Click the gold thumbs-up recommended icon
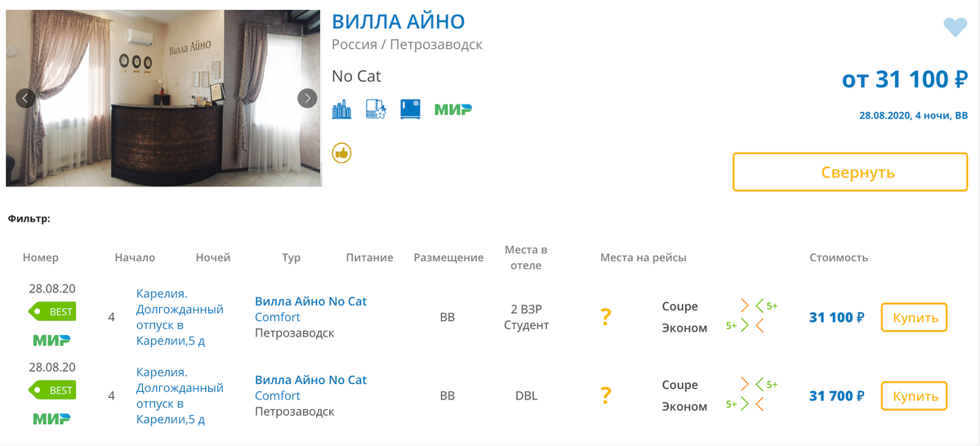Viewport: 980px width, 446px height. pos(341,153)
